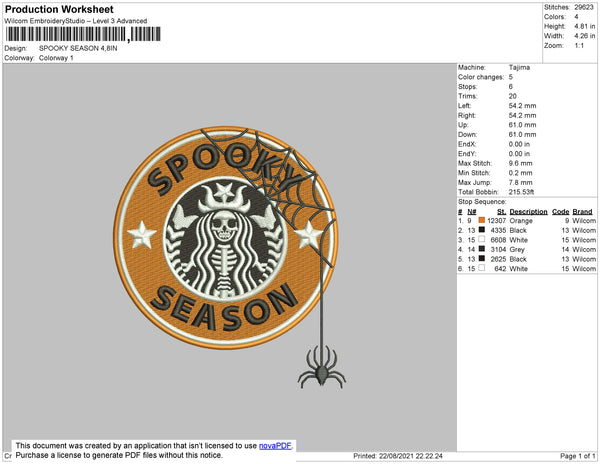600x464 pixels.
Task: Click the Total Bobbin value '215.53ft'
Action: coord(521,192)
